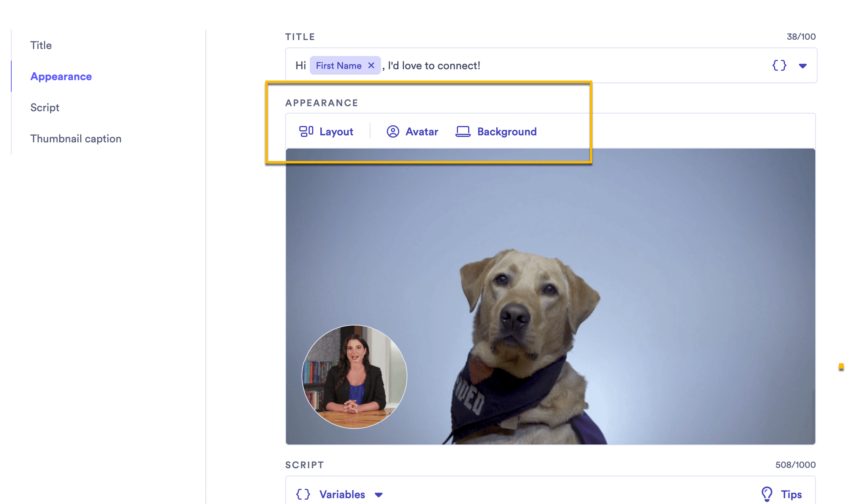Viewport: 846px width, 504px height.
Task: Expand the dropdown arrow beside Title braces icon
Action: tap(803, 66)
